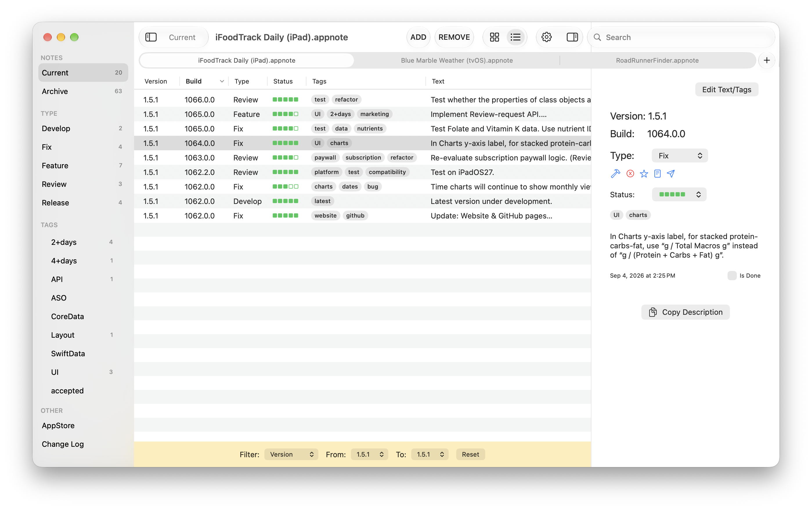Click Edit Text/Tags button

726,90
